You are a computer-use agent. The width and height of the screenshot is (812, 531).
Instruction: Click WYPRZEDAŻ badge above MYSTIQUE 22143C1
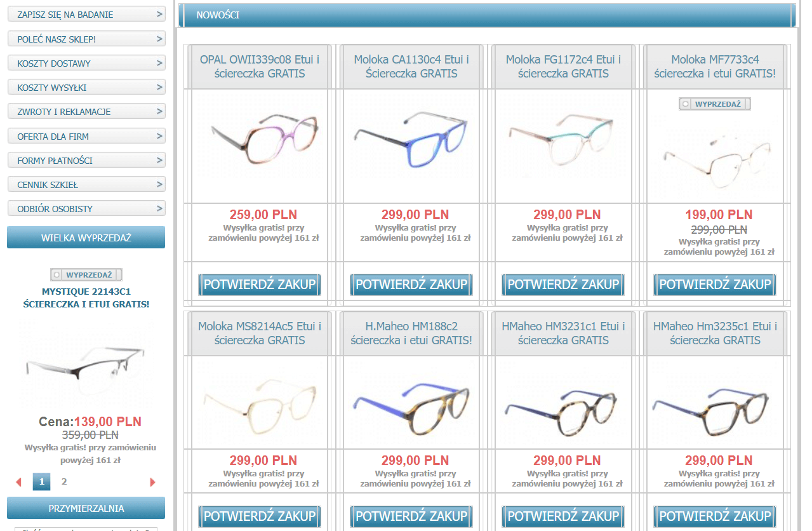coord(86,275)
